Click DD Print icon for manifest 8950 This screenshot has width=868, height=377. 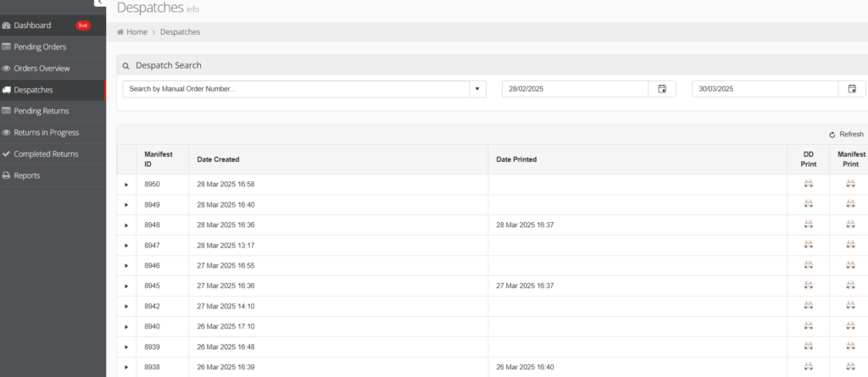click(x=808, y=184)
